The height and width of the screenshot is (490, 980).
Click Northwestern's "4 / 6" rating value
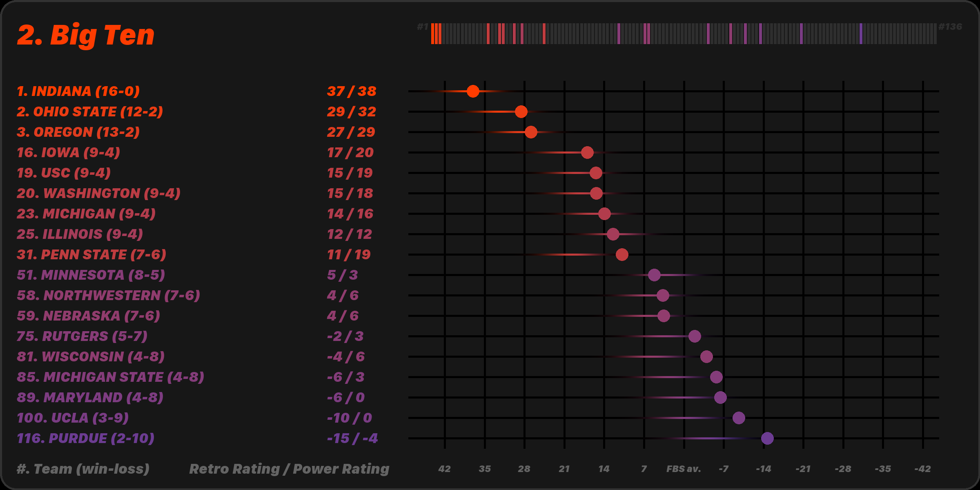click(343, 295)
